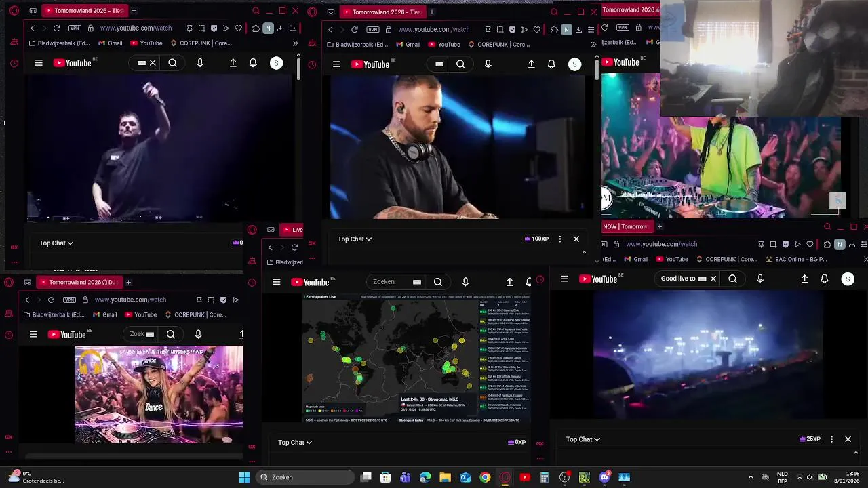Screen dimensions: 868x488
Task: Expand Top Chat dropdown beside 25XP
Action: 583,439
